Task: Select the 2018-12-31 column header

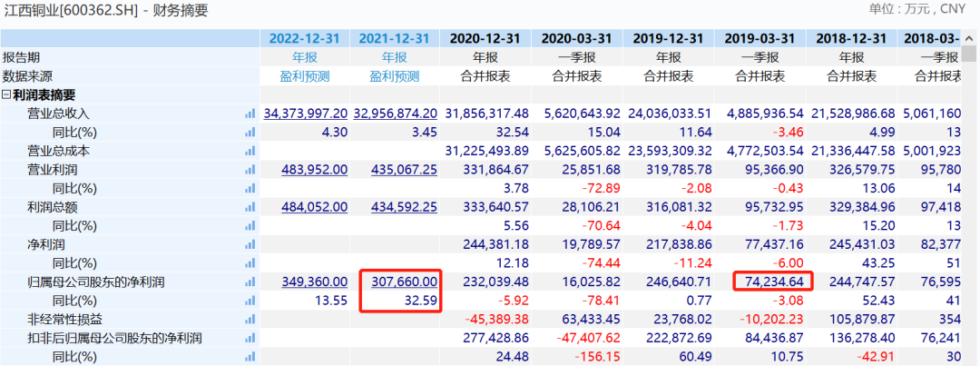Action: [x=851, y=38]
